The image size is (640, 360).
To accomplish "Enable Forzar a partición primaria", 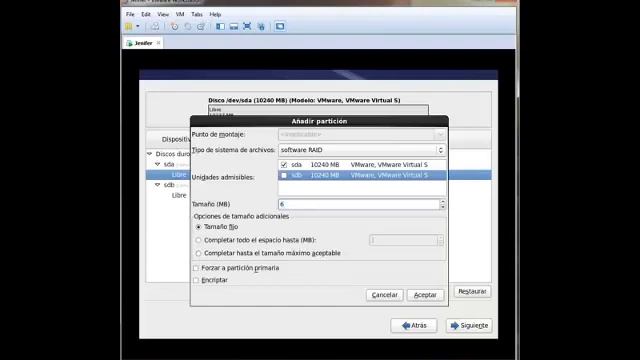I will click(196, 268).
